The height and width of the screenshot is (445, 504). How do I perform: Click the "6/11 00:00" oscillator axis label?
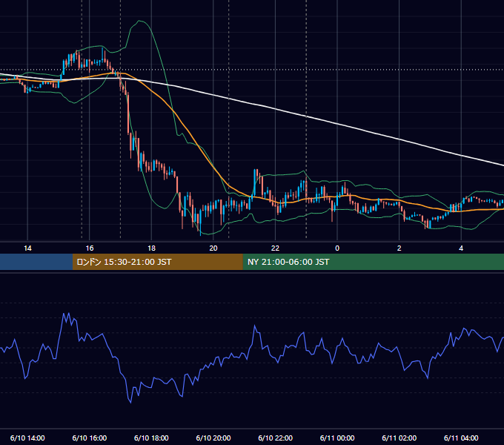(337, 438)
